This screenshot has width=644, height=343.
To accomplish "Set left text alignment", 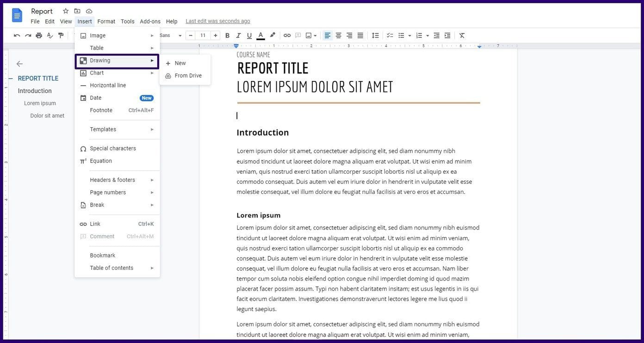I will coord(328,36).
